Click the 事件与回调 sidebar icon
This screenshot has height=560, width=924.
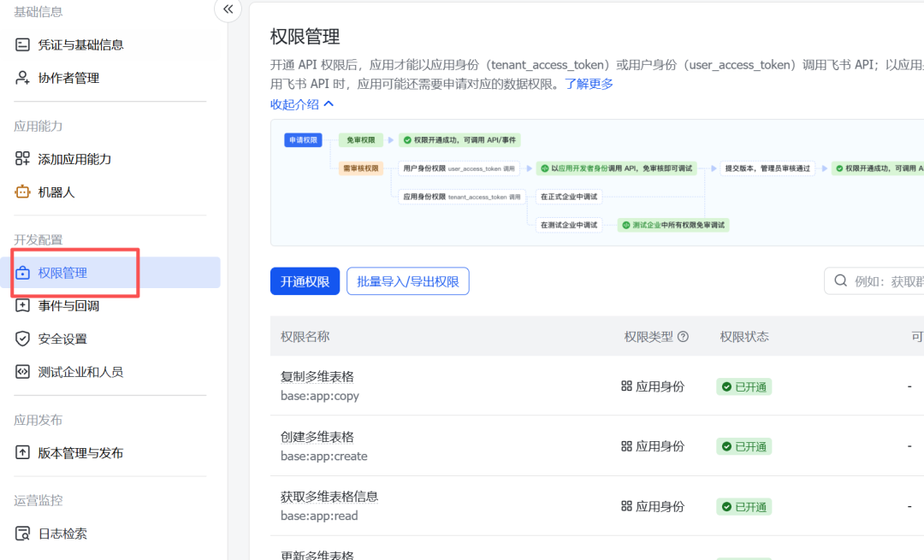(23, 305)
